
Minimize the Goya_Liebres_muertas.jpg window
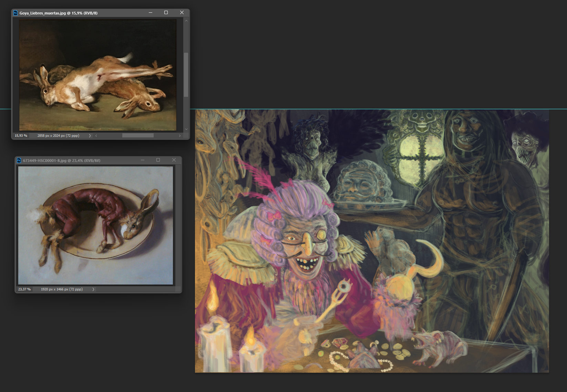tap(151, 12)
